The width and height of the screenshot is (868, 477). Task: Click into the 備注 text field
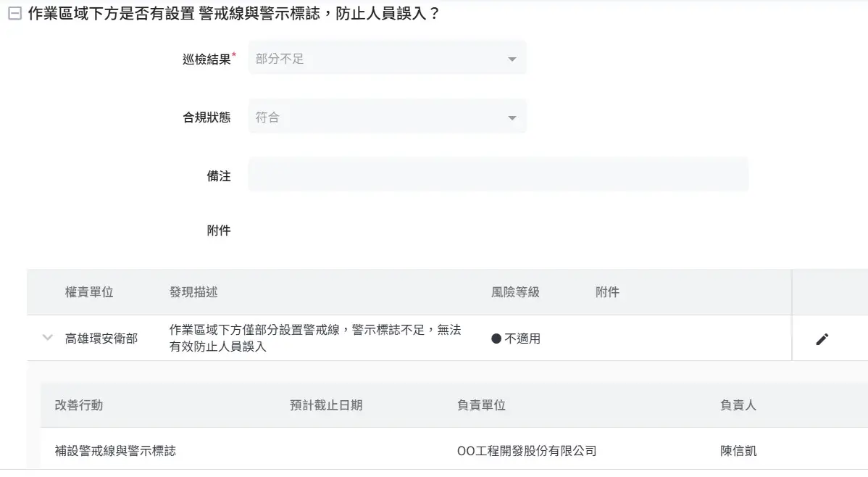pyautogui.click(x=498, y=175)
